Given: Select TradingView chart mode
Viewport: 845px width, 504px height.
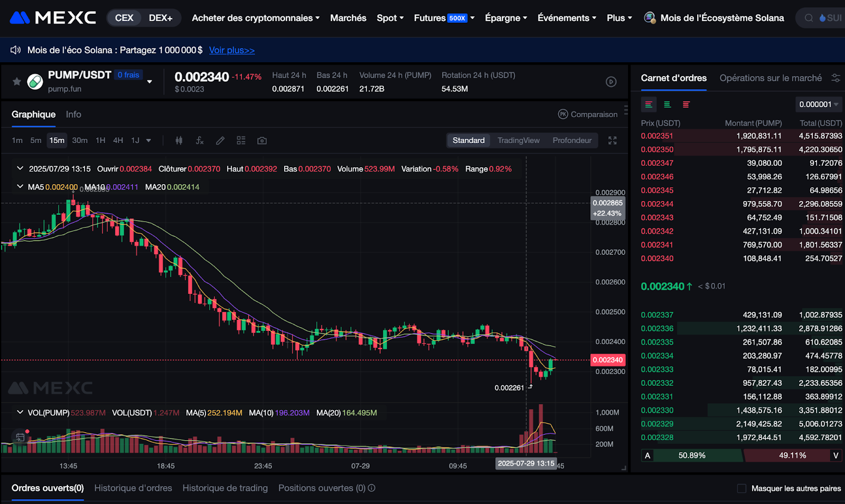Looking at the screenshot, I should tap(519, 140).
